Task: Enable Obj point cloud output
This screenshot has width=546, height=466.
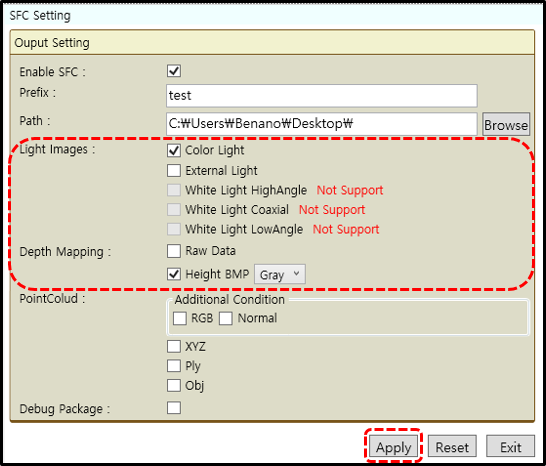Action: tap(174, 386)
